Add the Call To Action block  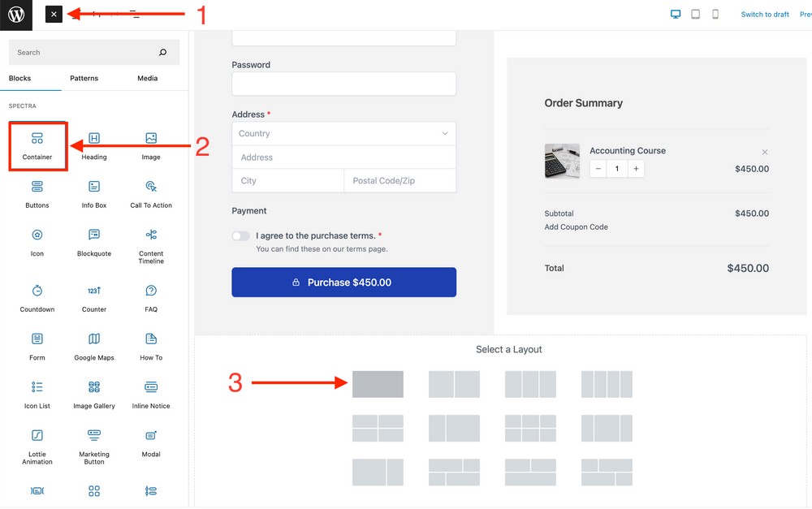151,193
